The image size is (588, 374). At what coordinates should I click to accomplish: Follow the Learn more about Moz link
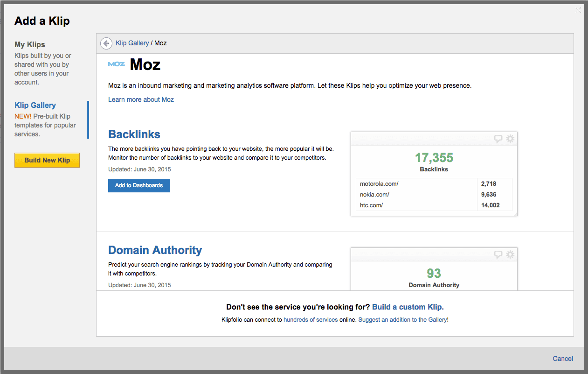141,99
